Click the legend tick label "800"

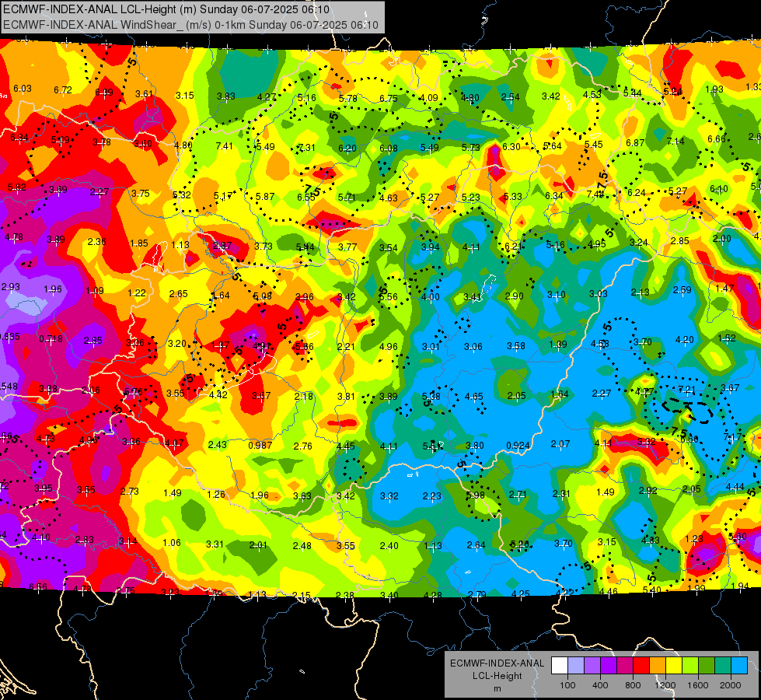(633, 685)
